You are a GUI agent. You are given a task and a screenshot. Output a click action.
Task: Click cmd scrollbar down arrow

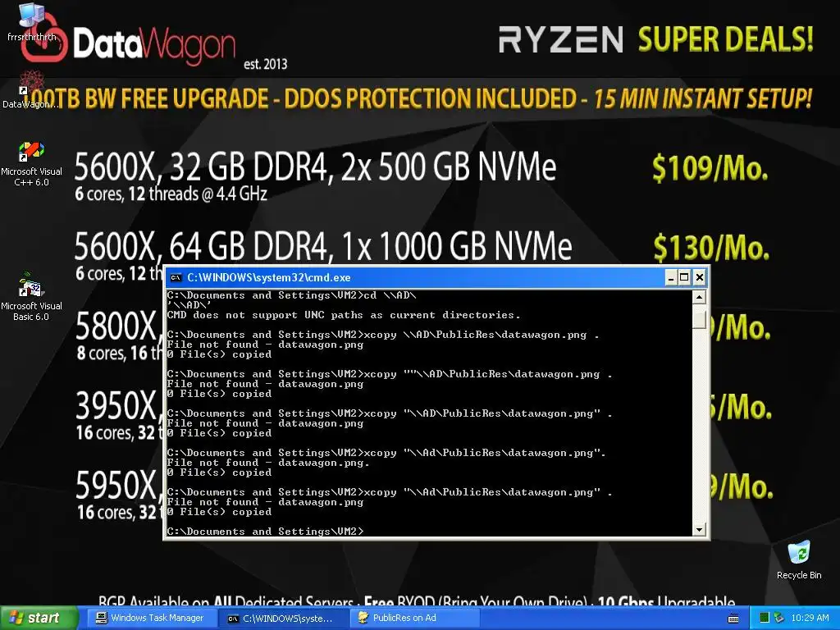tap(699, 529)
